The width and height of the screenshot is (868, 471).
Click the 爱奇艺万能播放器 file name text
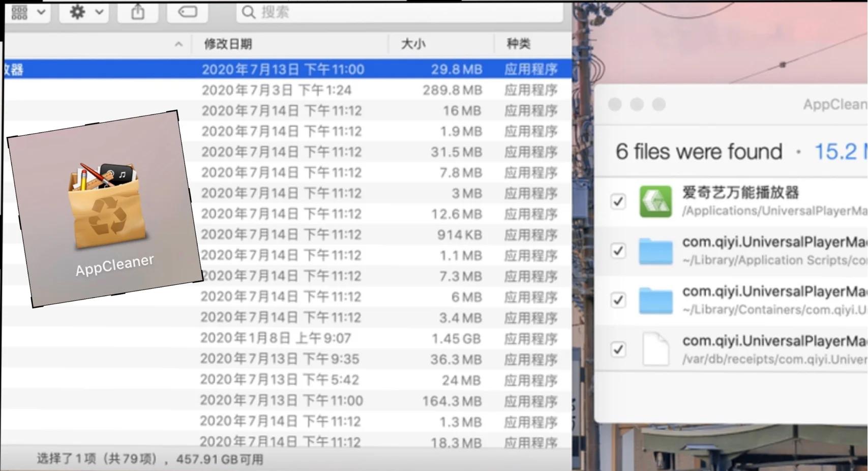pos(740,192)
